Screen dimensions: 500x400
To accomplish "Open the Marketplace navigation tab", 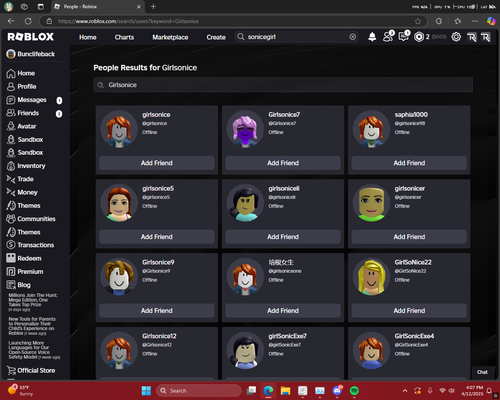I will [170, 37].
